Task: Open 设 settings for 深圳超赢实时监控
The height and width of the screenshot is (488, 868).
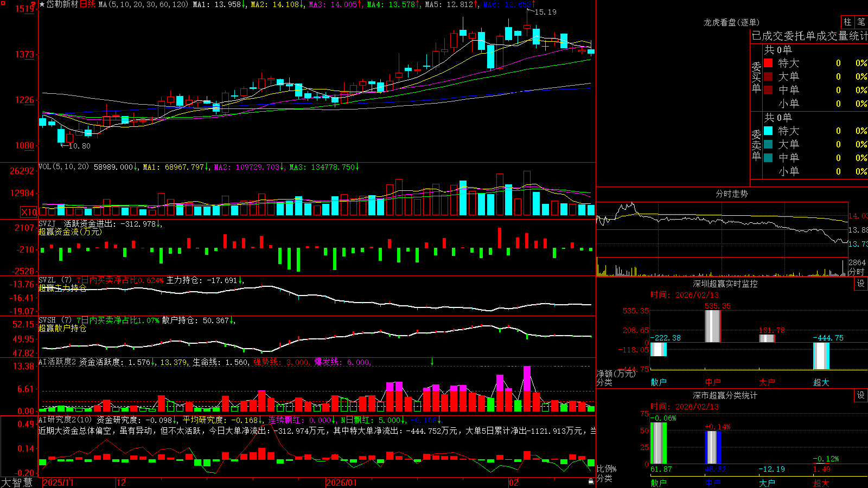Action: click(861, 284)
